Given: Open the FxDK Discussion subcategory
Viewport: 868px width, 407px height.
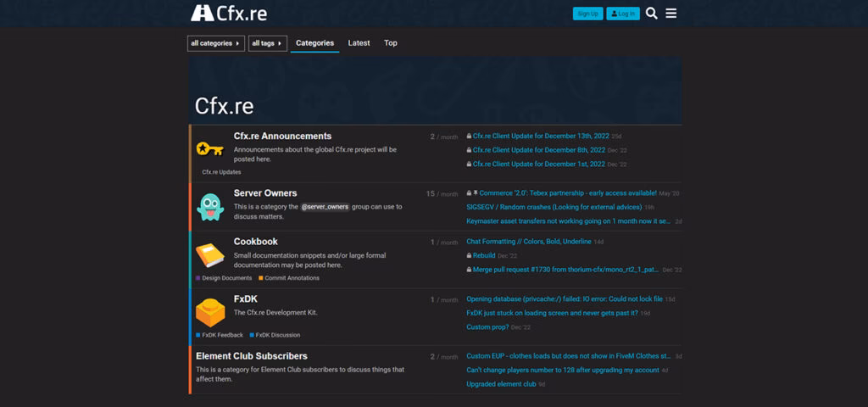Looking at the screenshot, I should click(x=275, y=335).
